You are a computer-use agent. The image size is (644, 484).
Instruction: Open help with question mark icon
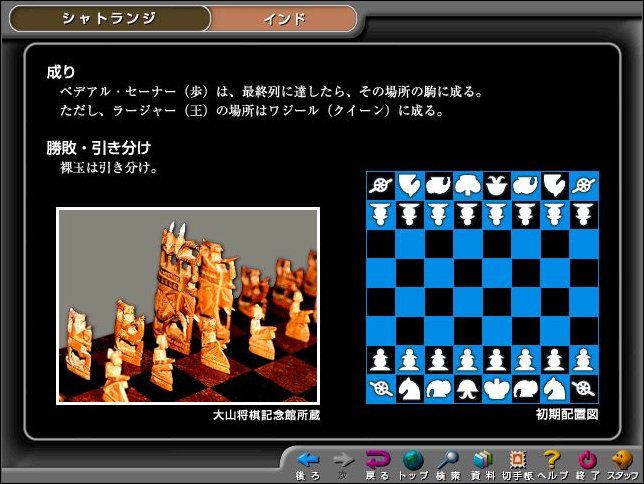point(551,462)
